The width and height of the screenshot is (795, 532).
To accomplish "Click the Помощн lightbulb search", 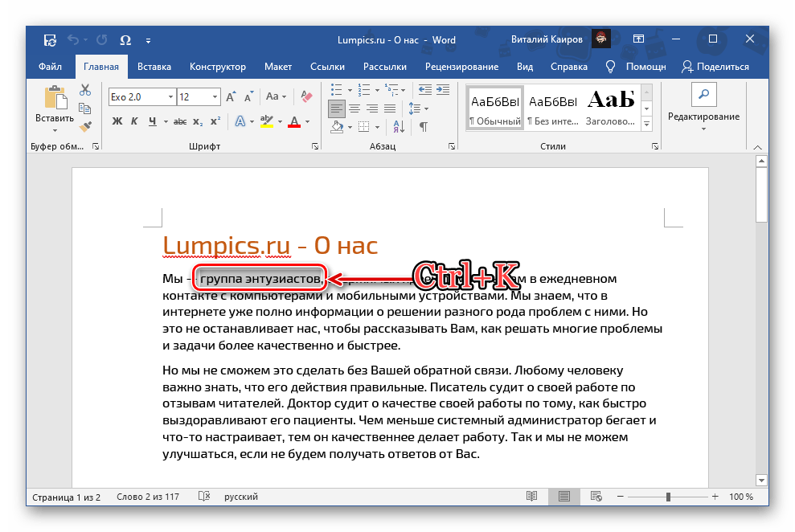I will (x=636, y=67).
